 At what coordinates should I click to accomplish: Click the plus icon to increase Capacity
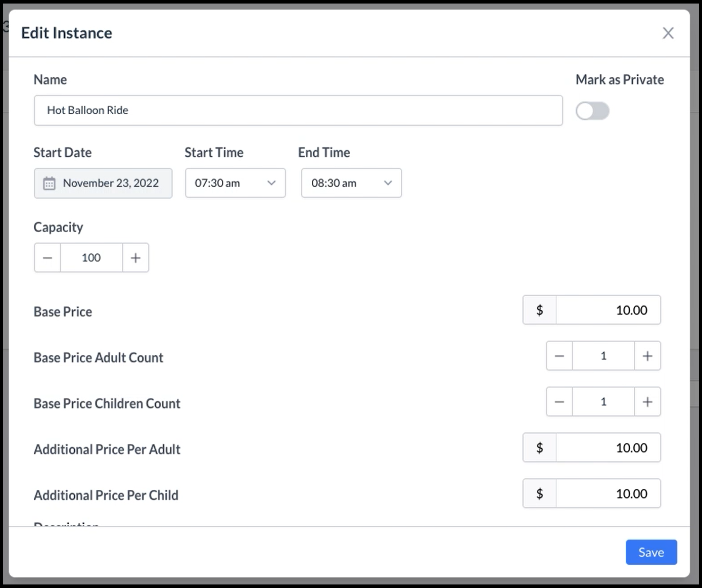(x=135, y=257)
